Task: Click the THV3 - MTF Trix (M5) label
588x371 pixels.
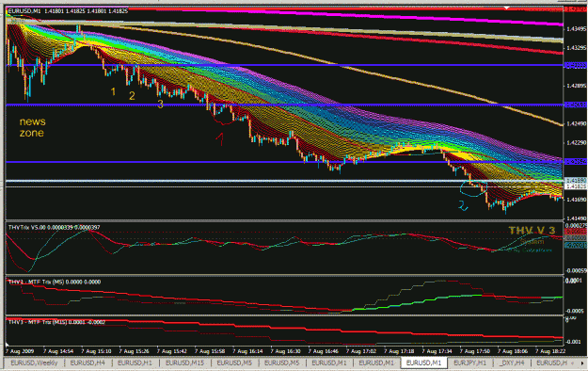Action: (x=54, y=282)
